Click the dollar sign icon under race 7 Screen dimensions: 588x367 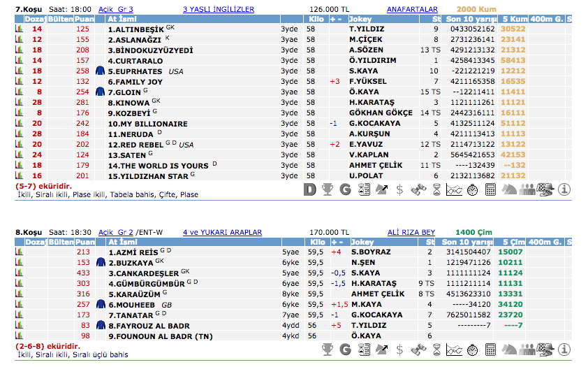(399, 189)
